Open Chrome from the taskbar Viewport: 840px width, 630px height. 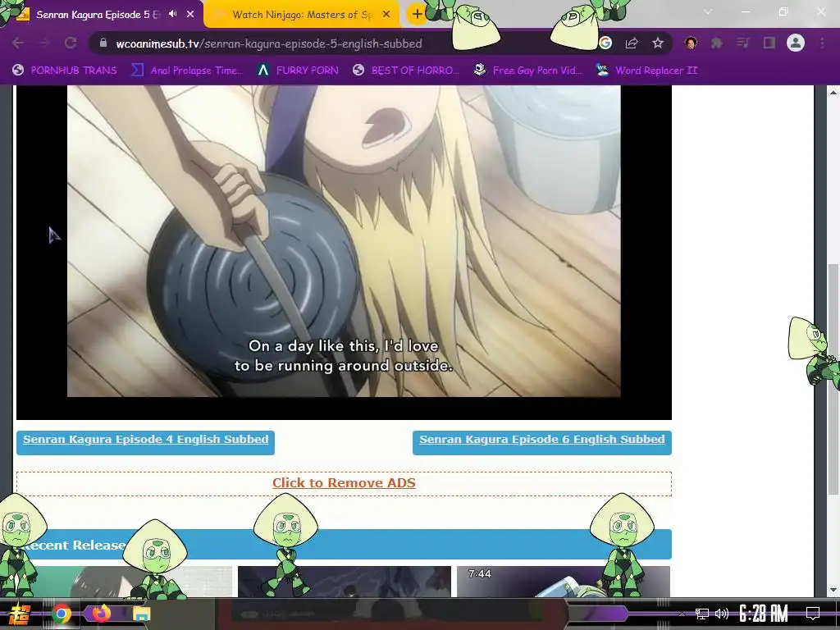pyautogui.click(x=61, y=614)
